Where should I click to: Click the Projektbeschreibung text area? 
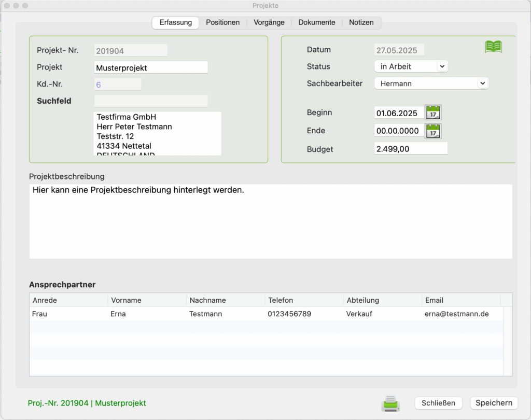point(271,221)
